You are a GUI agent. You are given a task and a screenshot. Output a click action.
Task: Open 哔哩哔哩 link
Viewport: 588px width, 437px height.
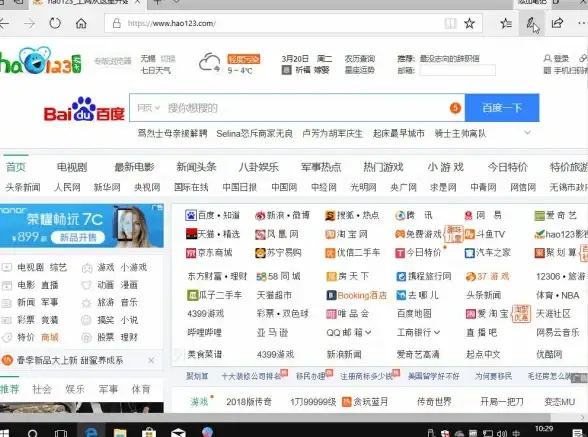point(204,332)
